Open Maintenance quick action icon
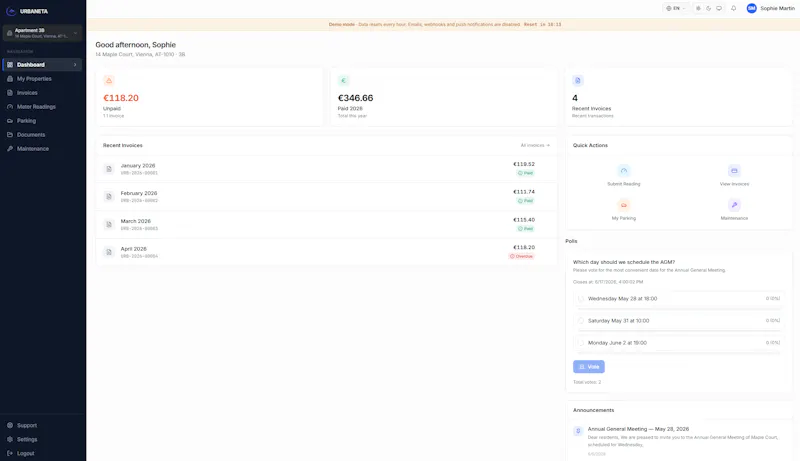Screen dimensions: 800x461 [734, 205]
